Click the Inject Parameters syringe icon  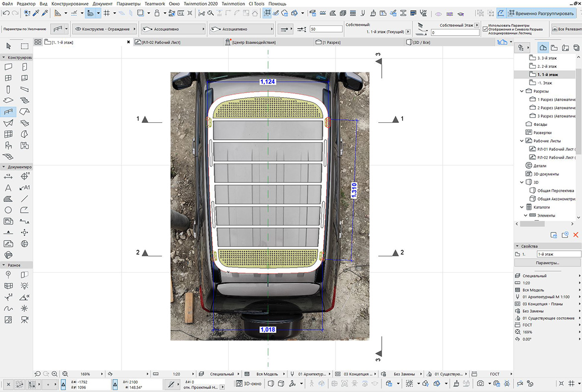[45, 13]
